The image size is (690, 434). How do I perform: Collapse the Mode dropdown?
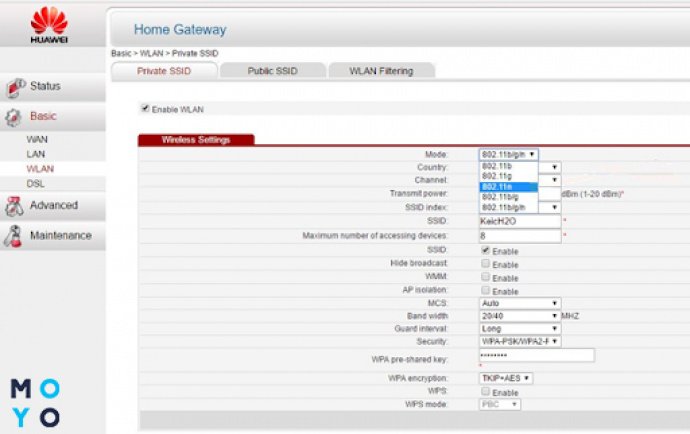tap(509, 154)
